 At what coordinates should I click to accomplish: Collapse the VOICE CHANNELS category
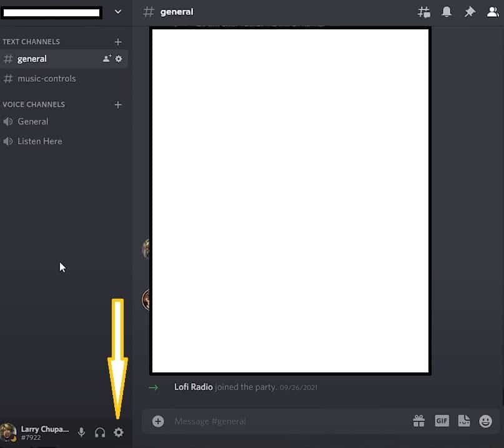click(34, 104)
